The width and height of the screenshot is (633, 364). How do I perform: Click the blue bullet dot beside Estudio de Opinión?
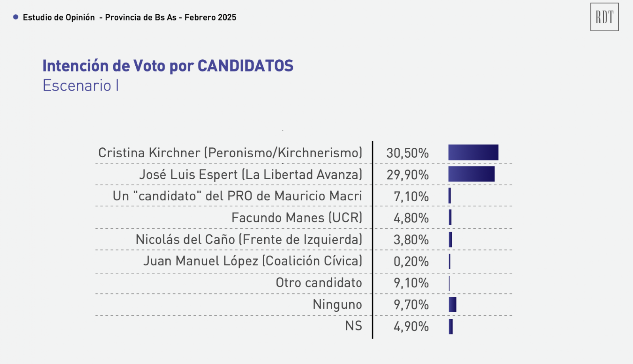(16, 17)
